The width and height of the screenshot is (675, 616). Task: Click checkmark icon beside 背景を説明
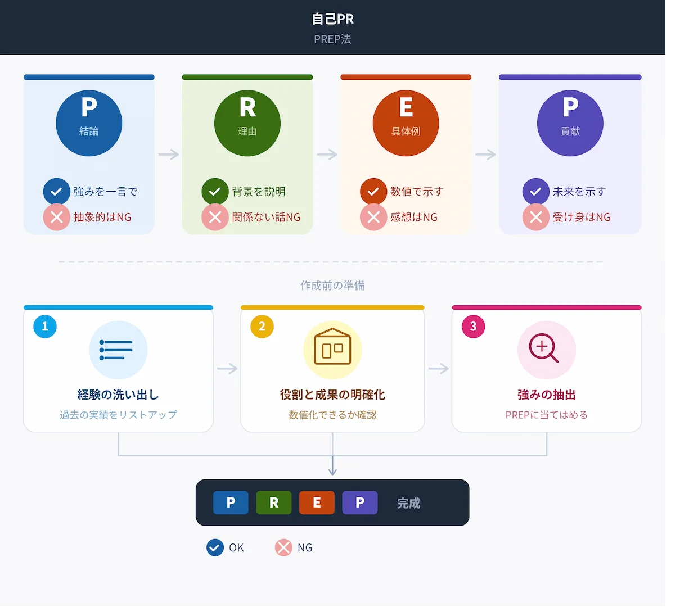click(x=215, y=192)
